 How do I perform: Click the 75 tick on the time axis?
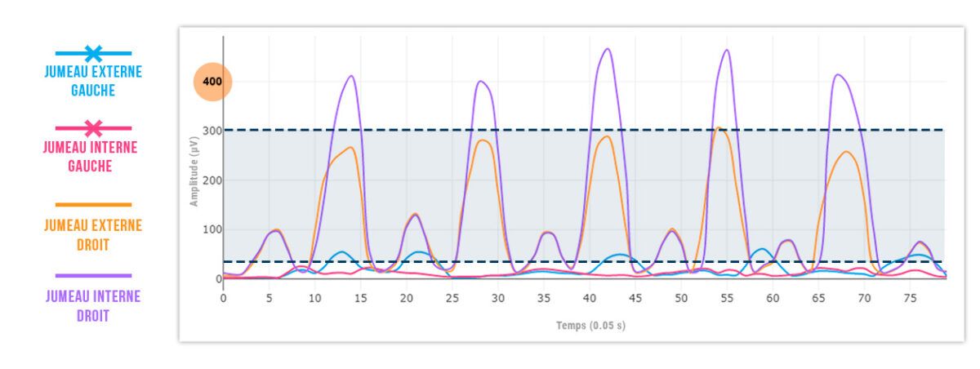[911, 297]
